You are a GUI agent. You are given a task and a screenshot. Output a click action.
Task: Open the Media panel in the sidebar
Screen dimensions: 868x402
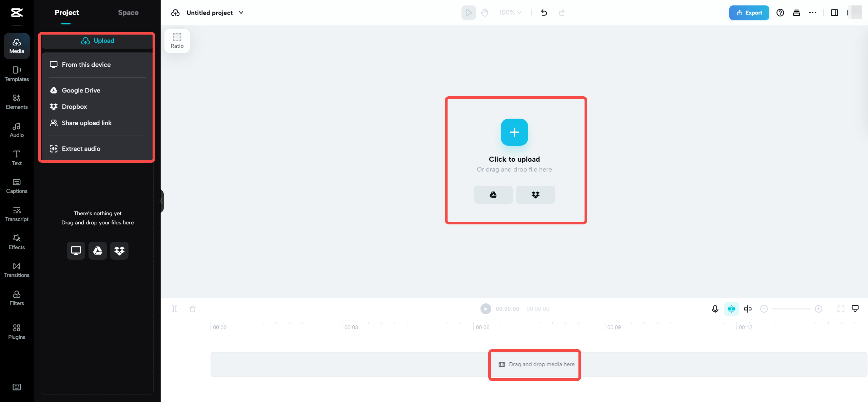point(16,46)
